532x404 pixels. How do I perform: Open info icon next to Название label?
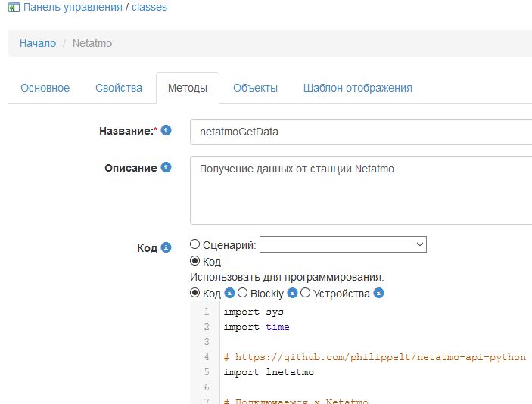click(166, 130)
